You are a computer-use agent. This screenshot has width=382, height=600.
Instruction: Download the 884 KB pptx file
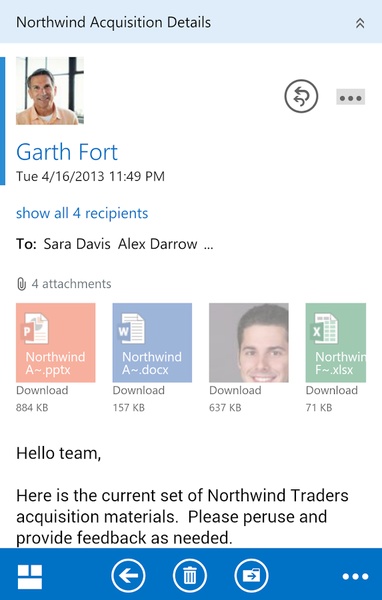[x=42, y=390]
